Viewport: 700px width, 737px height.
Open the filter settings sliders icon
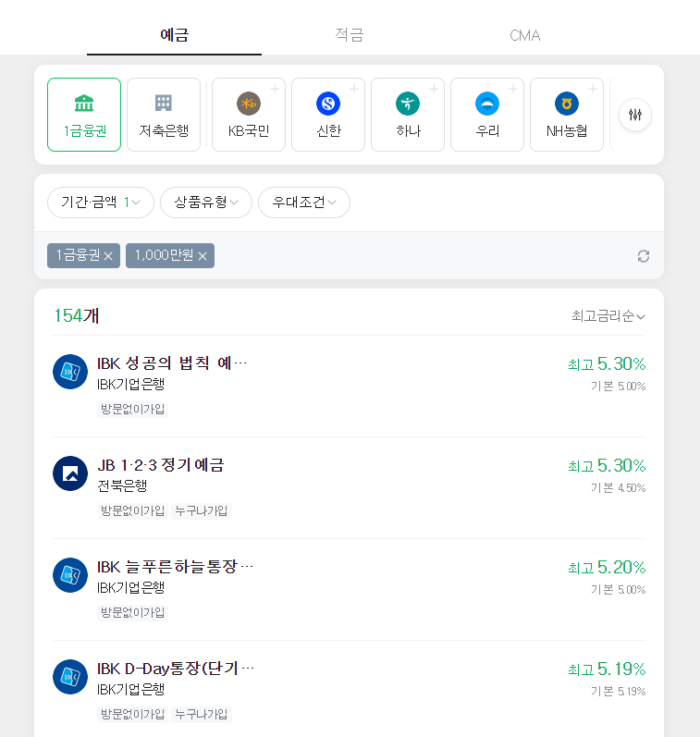[634, 115]
